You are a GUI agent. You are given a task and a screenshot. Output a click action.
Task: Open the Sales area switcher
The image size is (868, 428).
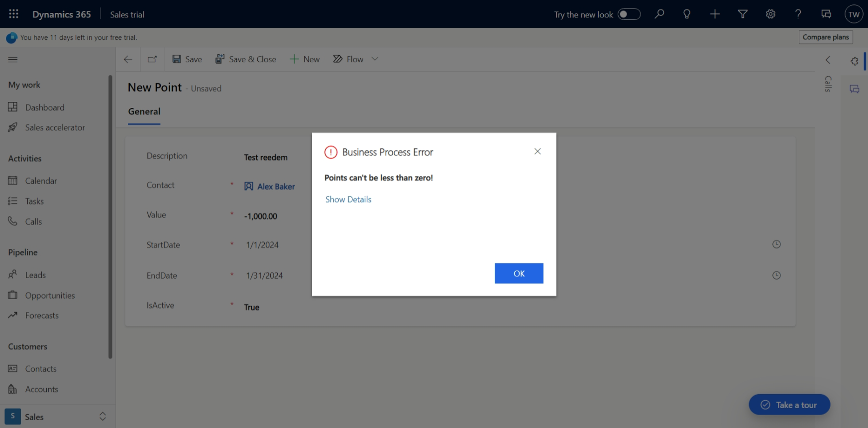click(57, 417)
